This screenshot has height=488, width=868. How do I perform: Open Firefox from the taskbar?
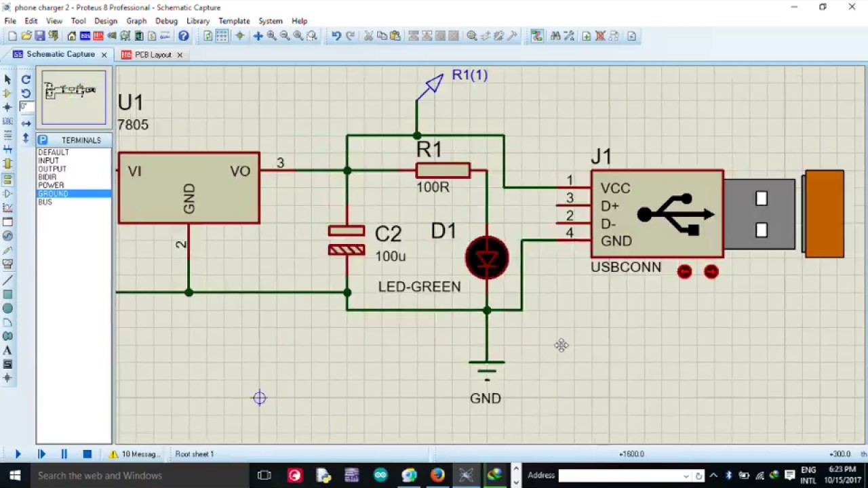click(x=437, y=475)
